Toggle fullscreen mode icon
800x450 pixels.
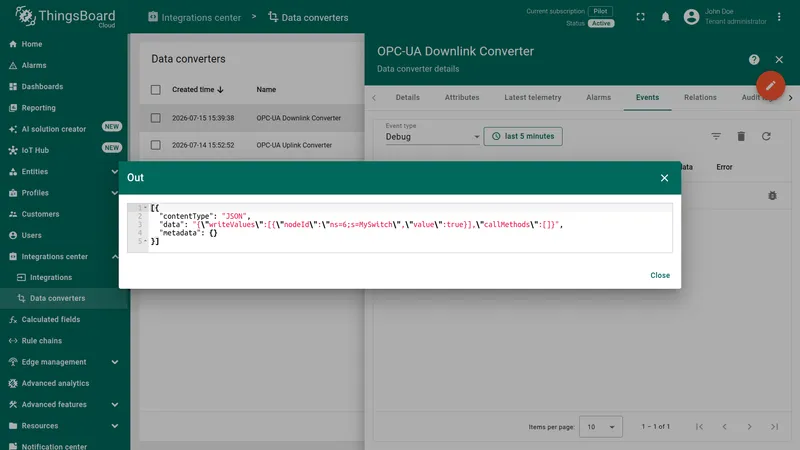coord(640,17)
